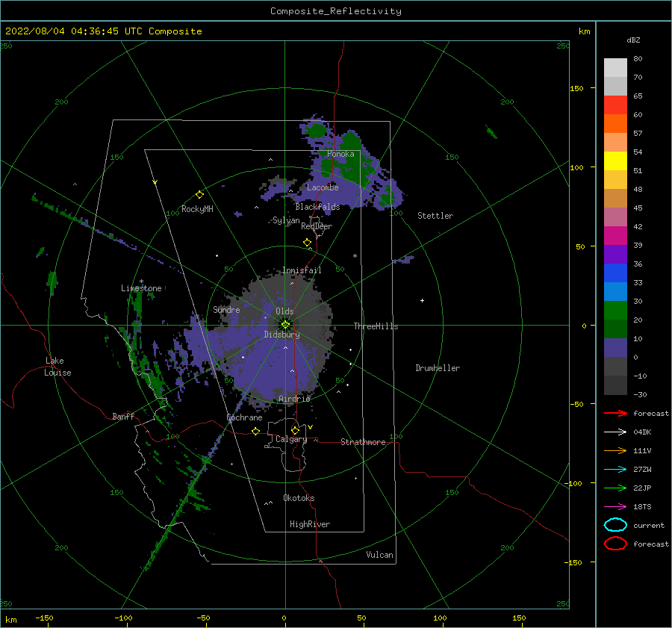The image size is (672, 628).
Task: Click the yellow 150 label on right axis
Action: [576, 88]
